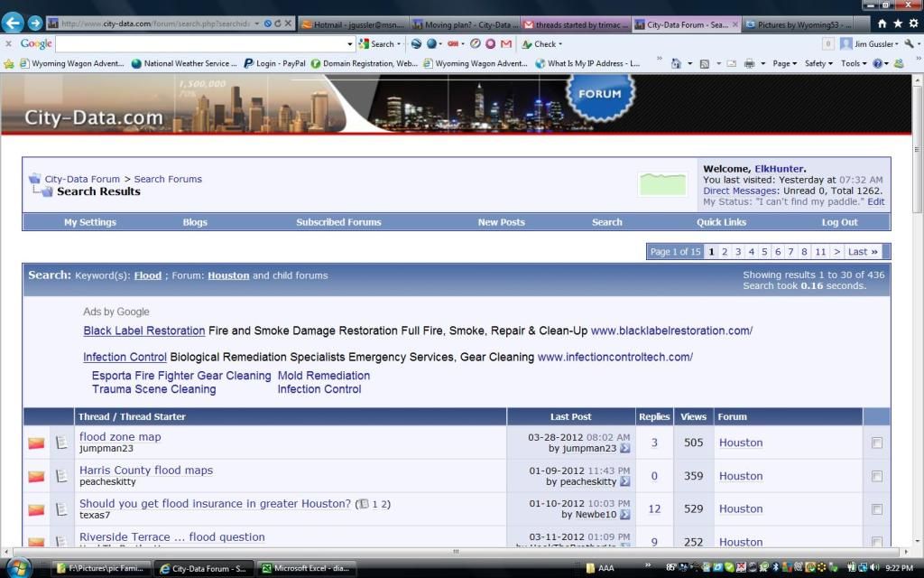924x578 pixels.
Task: Click the Google Toolbar Search button
Action: point(379,43)
